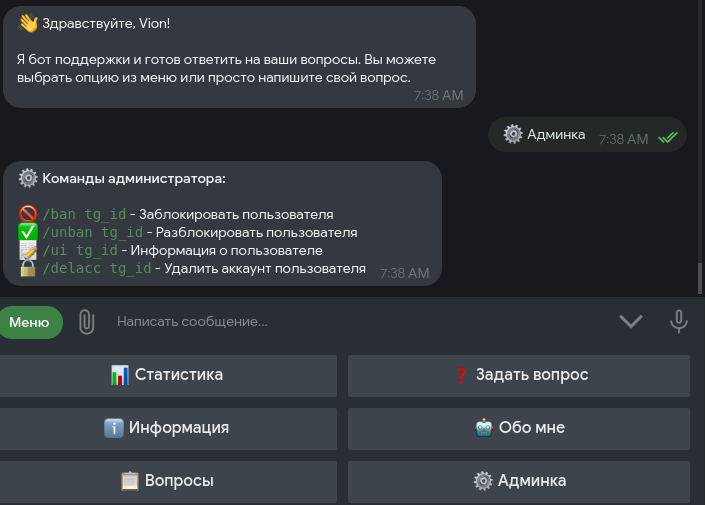
Task: Click the Разблокировать пользователя description
Action: 256,232
